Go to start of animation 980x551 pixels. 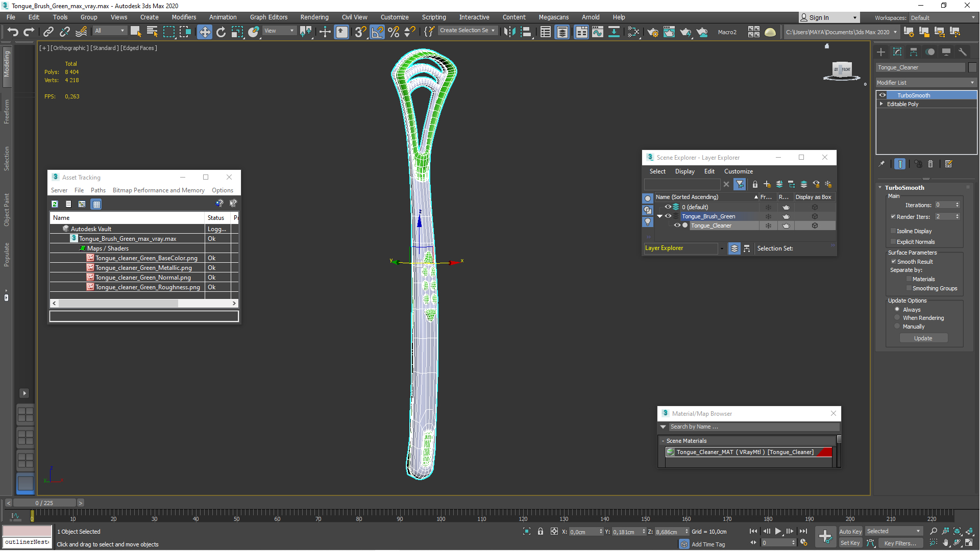[x=753, y=531]
